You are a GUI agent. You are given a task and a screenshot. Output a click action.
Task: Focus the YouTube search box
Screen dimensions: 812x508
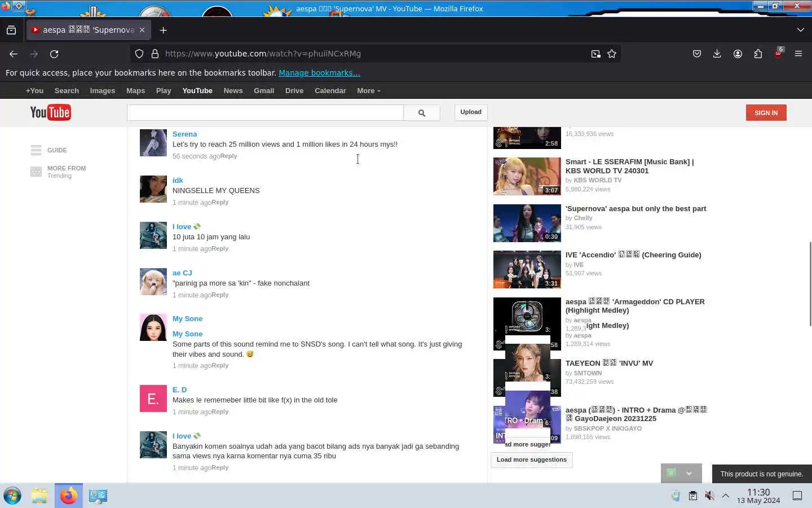265,112
